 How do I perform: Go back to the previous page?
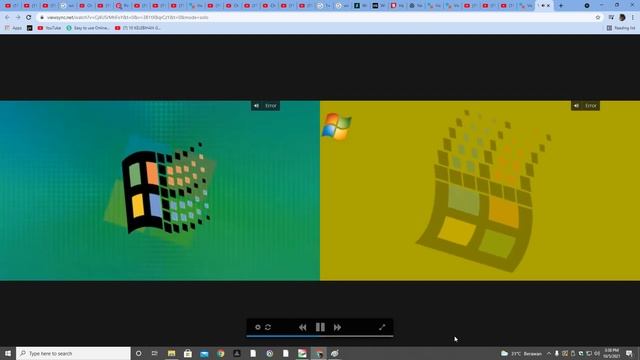tap(7, 18)
